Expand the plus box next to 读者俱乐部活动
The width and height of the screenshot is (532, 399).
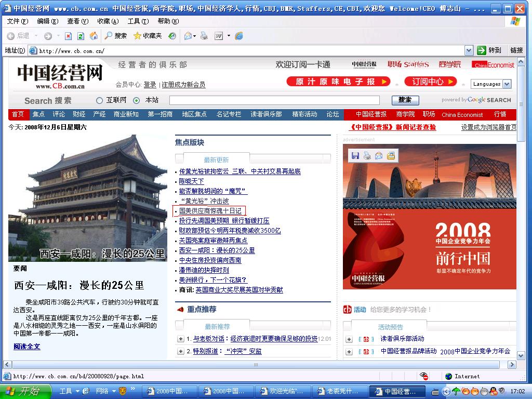[x=349, y=339]
